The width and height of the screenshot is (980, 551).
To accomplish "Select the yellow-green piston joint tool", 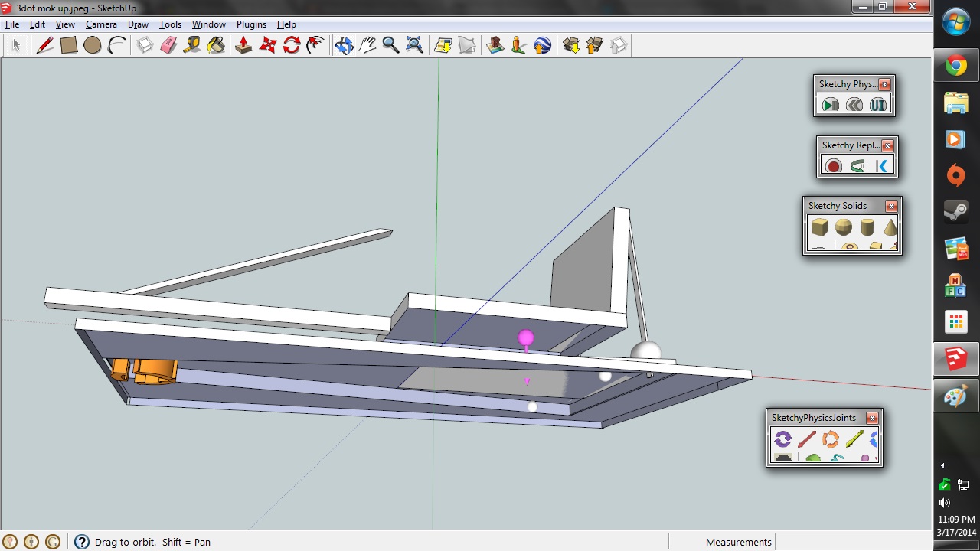I will (x=854, y=439).
